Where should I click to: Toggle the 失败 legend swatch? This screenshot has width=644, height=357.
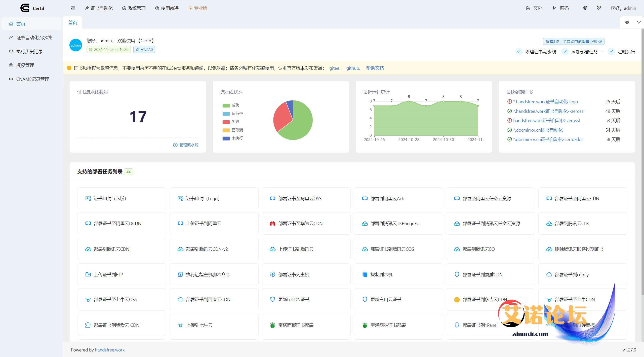point(226,122)
